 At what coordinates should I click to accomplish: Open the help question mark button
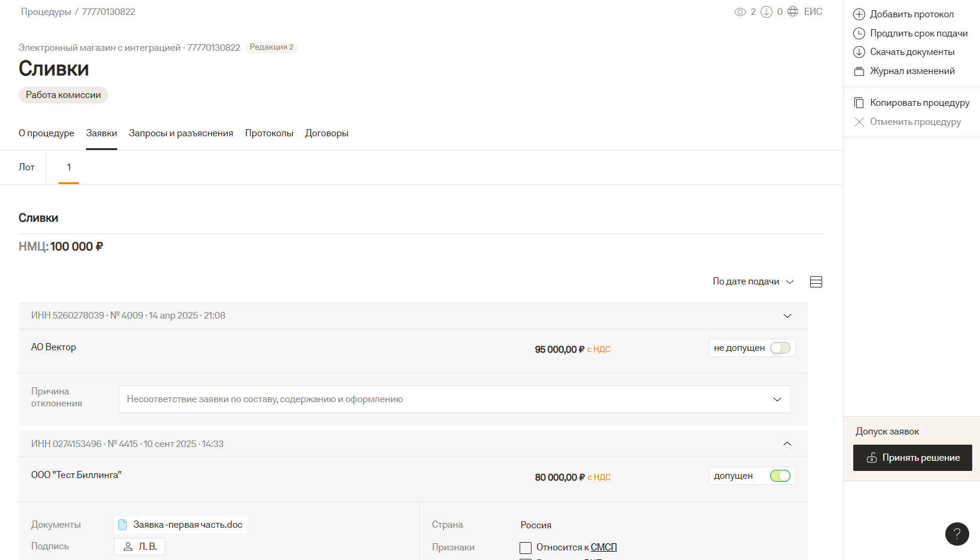(x=957, y=534)
